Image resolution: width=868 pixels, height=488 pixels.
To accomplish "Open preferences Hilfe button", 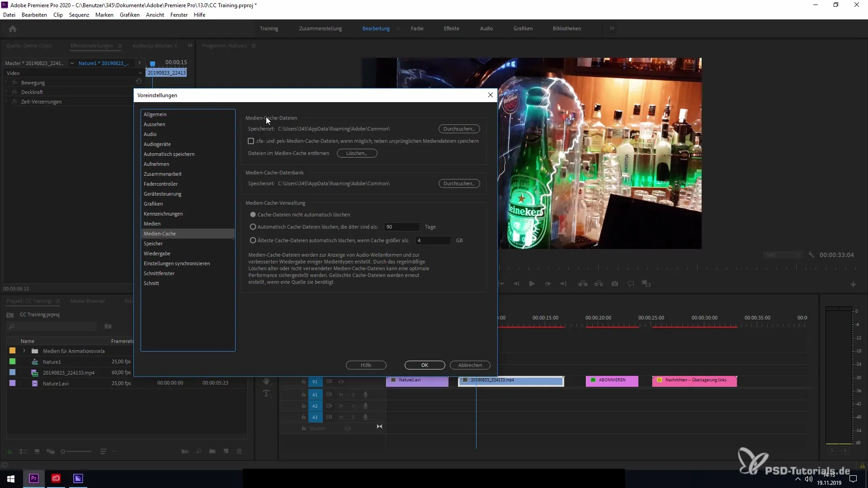I will 366,365.
